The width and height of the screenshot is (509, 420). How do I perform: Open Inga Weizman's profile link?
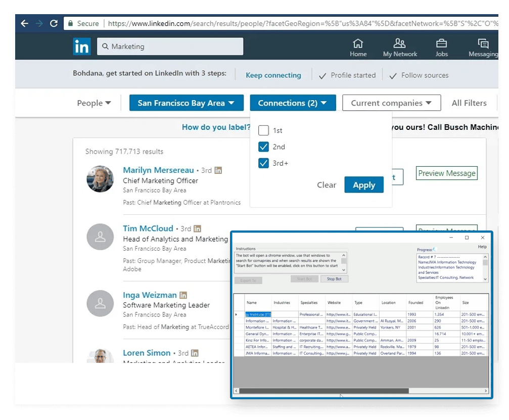[x=150, y=295]
